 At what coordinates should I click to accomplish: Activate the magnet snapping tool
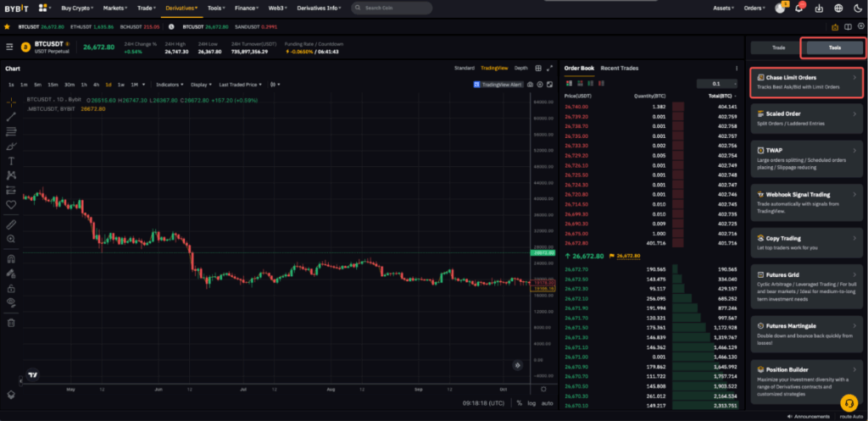(x=11, y=258)
